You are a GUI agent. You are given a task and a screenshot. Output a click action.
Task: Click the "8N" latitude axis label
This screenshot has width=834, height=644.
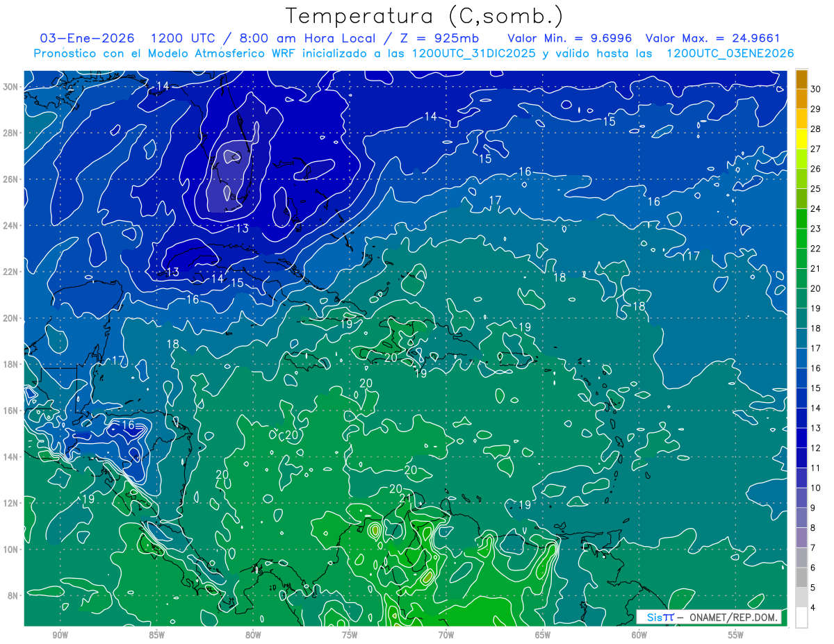pos(14,595)
